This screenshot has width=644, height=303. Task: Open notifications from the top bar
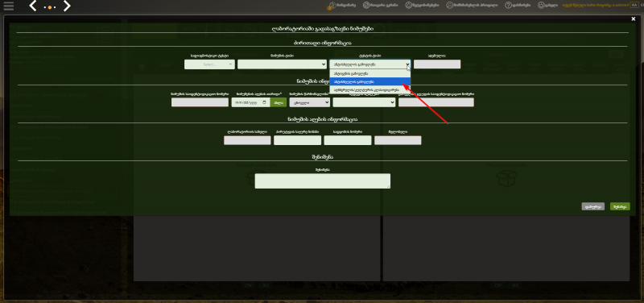(x=422, y=6)
